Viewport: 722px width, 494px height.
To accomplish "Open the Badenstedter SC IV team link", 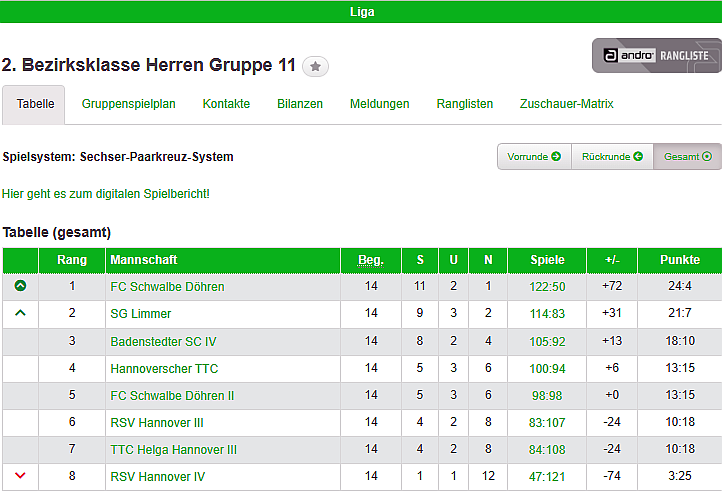I will click(x=163, y=341).
